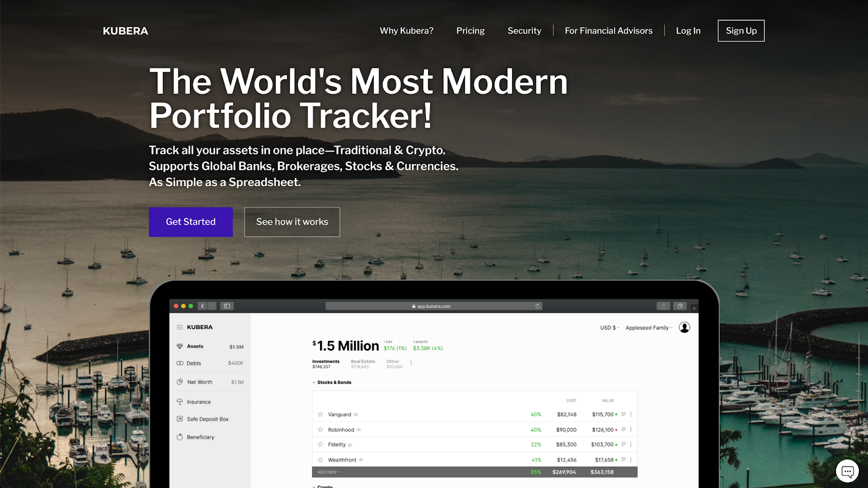The width and height of the screenshot is (868, 488).
Task: Switch to the Other tab
Action: click(x=394, y=364)
